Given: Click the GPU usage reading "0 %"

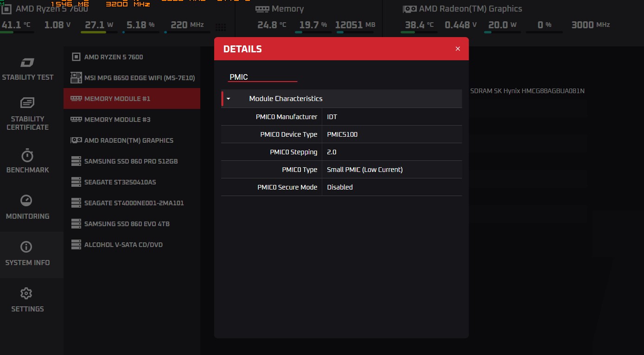Looking at the screenshot, I should 544,25.
